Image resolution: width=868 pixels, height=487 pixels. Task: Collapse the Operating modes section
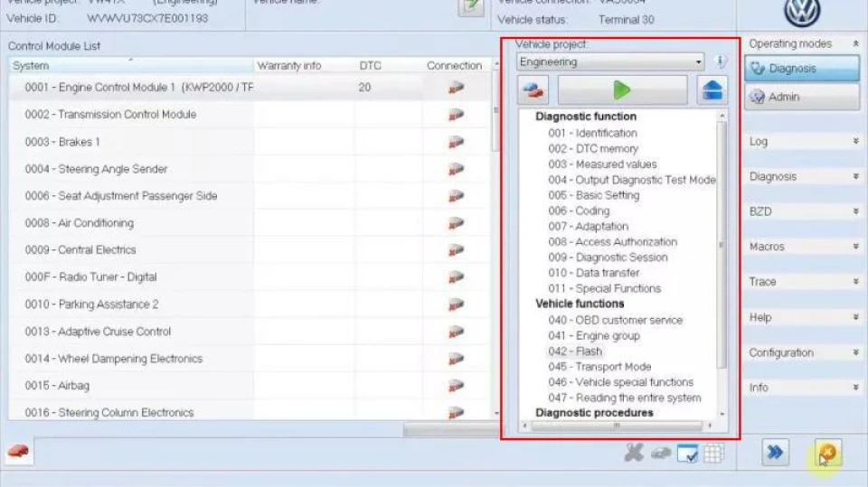click(x=856, y=43)
